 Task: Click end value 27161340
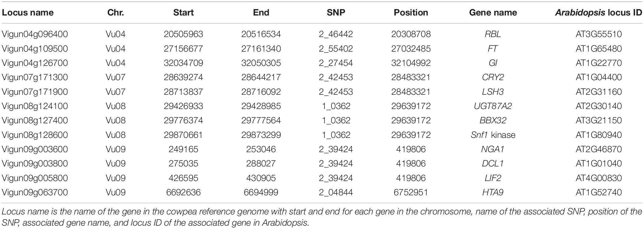click(261, 49)
